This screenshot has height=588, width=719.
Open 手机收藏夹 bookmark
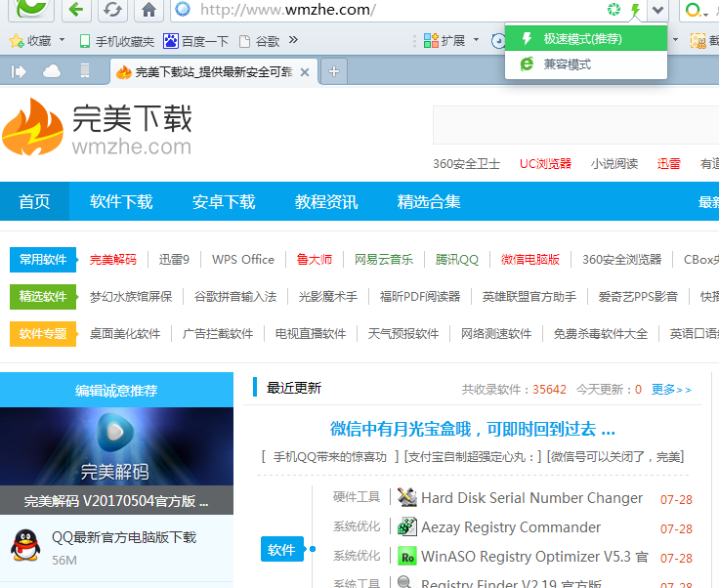point(116,41)
